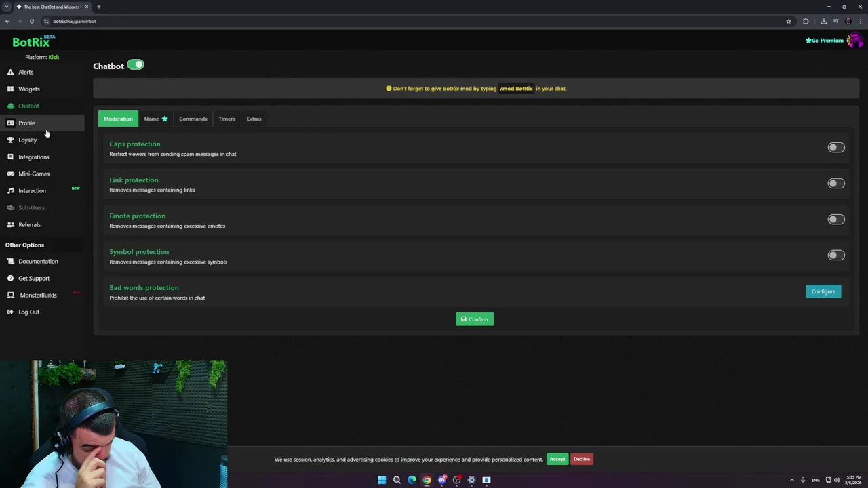Accept the cookies banner

pyautogui.click(x=557, y=459)
